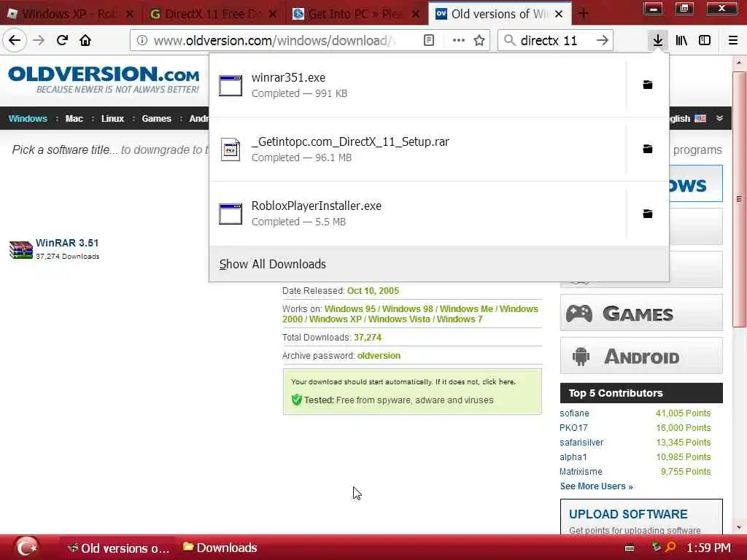747x560 pixels.
Task: Open the Windows site menu item
Action: tap(28, 119)
